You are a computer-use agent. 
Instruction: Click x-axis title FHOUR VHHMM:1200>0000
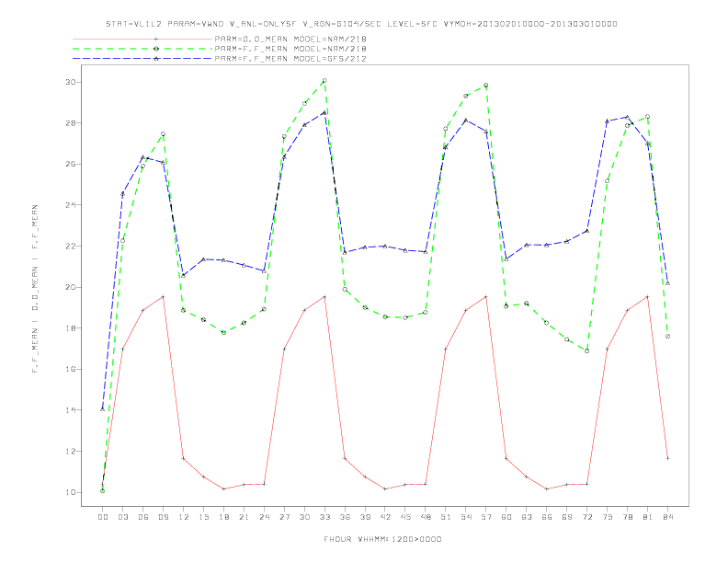tap(382, 539)
